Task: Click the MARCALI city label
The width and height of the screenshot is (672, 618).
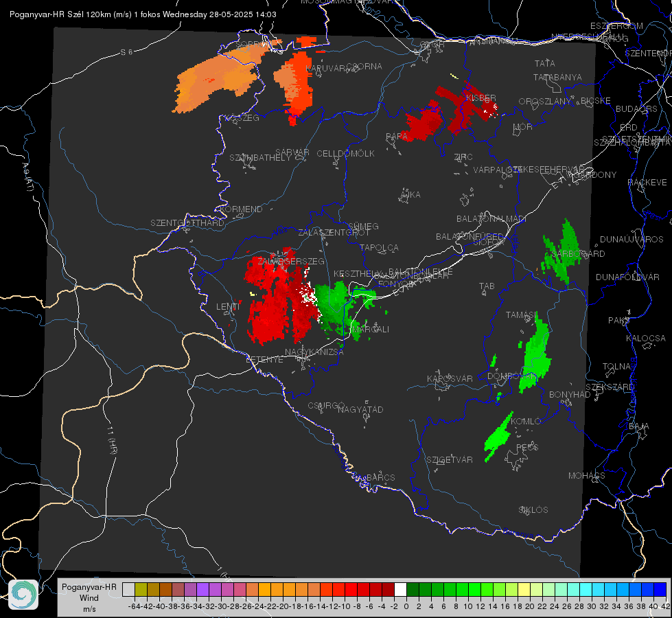Action: 370,330
